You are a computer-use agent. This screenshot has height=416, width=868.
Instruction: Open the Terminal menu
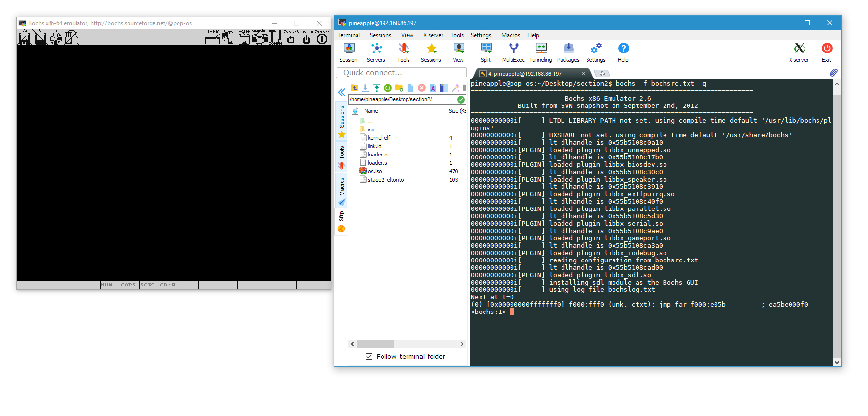(x=349, y=35)
